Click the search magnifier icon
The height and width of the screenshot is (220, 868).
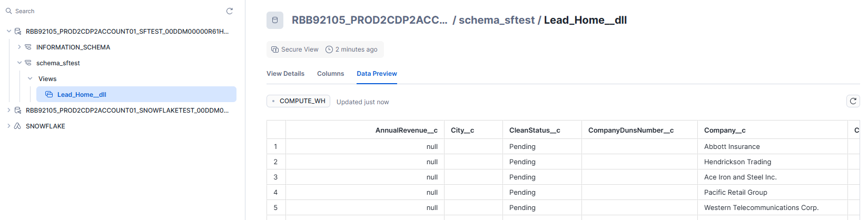(8, 11)
